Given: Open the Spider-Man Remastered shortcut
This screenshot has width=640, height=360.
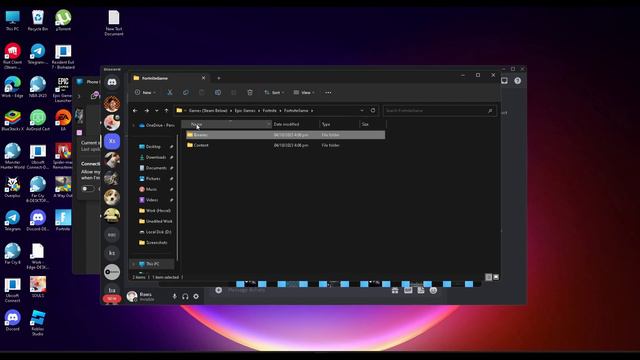Looking at the screenshot, I should (x=63, y=156).
